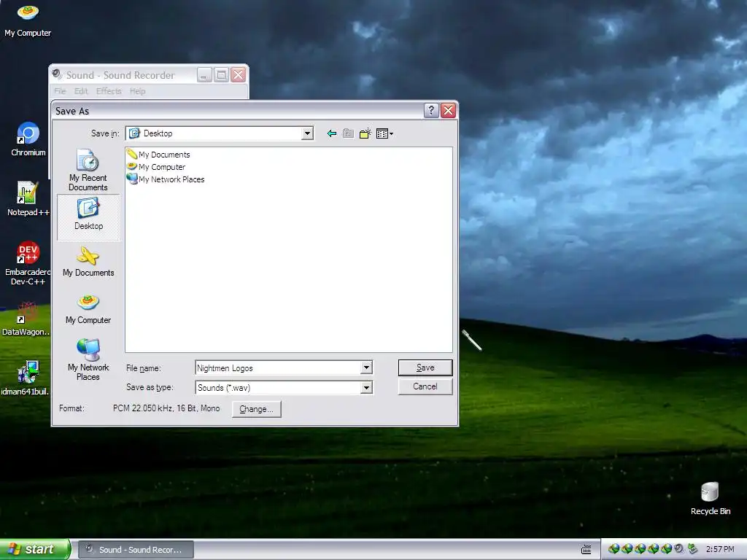Open Effects menu in Sound Recorder
The image size is (747, 560).
tap(109, 91)
